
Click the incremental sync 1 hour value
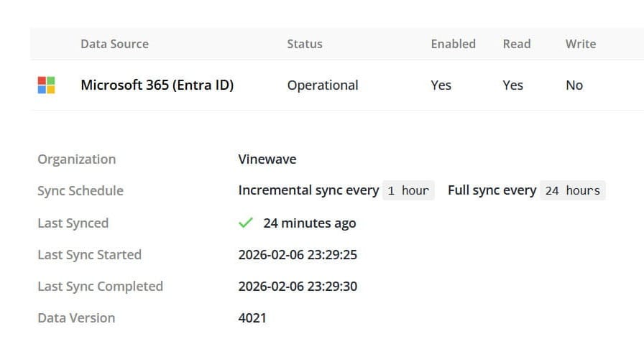408,190
